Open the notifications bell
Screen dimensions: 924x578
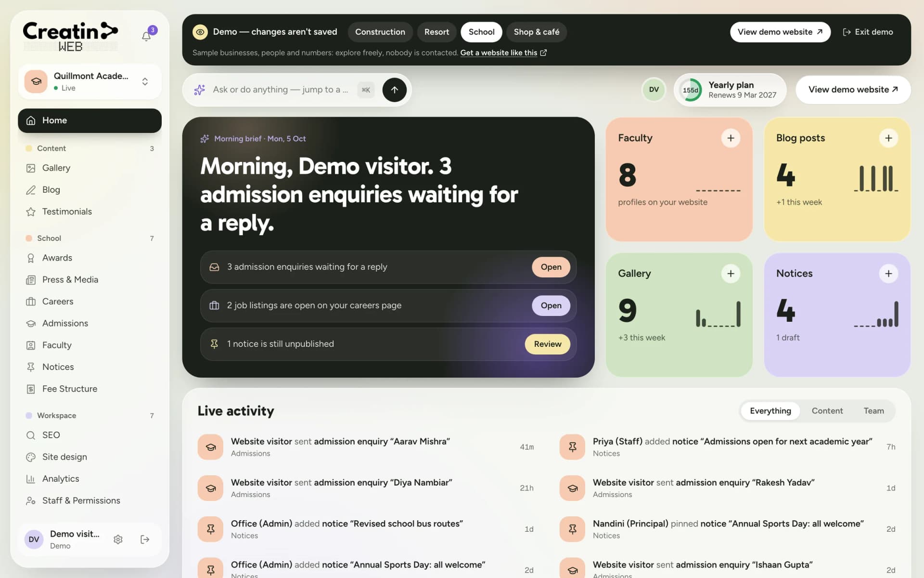pyautogui.click(x=146, y=36)
